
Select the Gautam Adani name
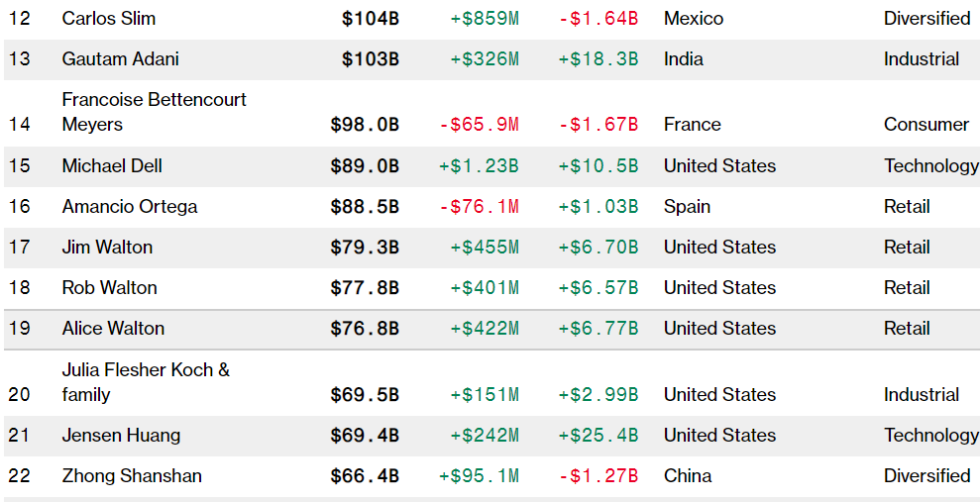(x=120, y=59)
